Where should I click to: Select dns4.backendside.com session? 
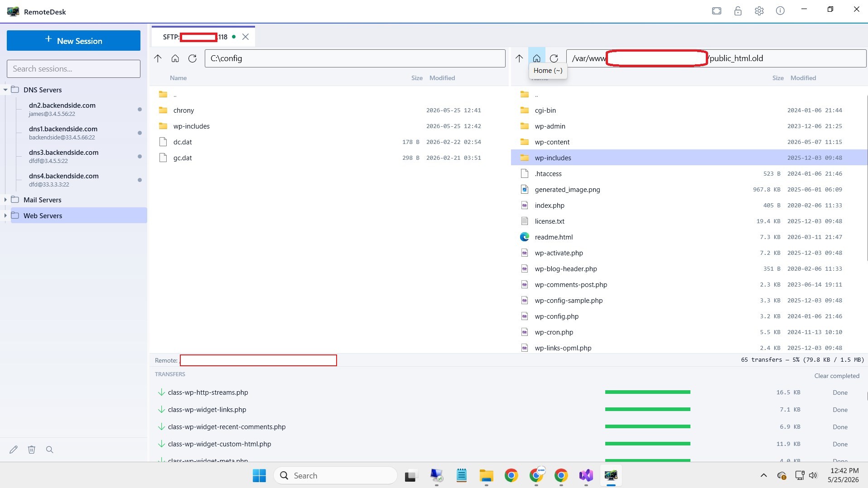(79, 180)
